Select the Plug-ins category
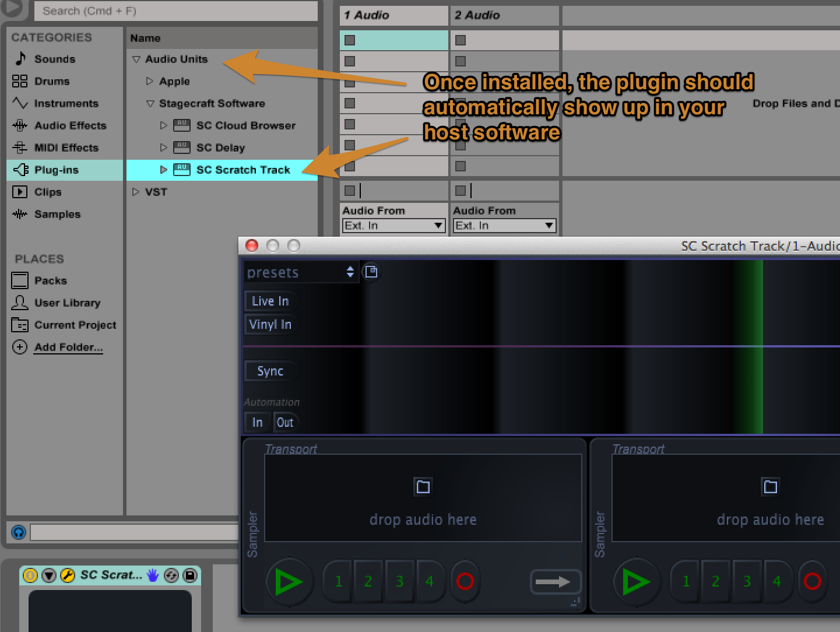The image size is (840, 632). [x=65, y=170]
